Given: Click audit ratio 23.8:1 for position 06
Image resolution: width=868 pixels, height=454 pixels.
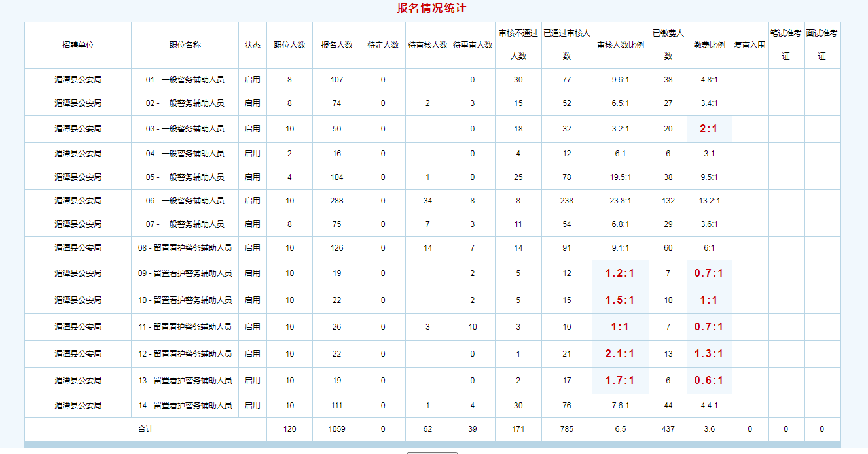Looking at the screenshot, I should coord(620,201).
